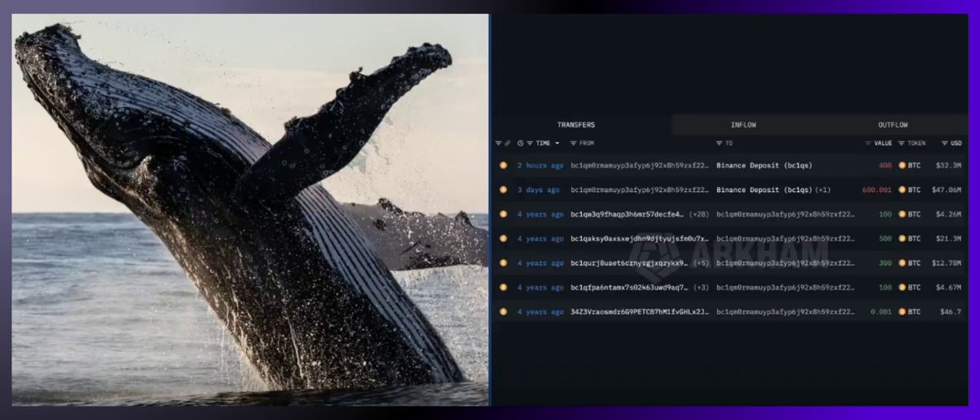Image resolution: width=980 pixels, height=420 pixels.
Task: Click the BTC token icon in the $21.3M row
Action: (x=902, y=238)
